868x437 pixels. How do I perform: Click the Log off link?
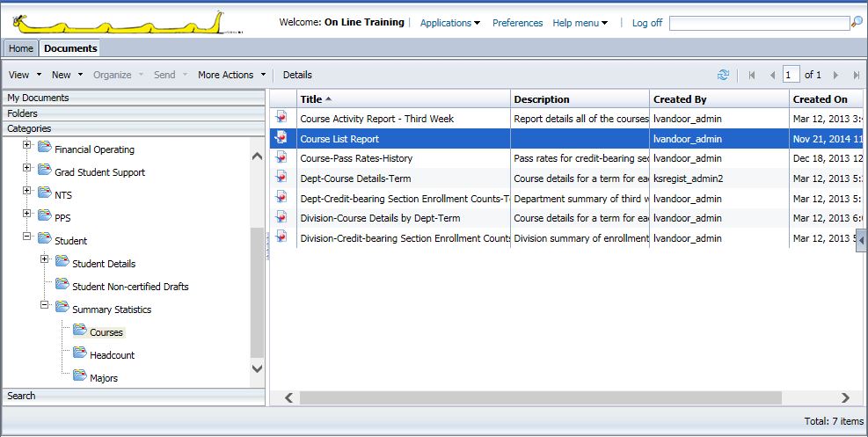pos(647,23)
